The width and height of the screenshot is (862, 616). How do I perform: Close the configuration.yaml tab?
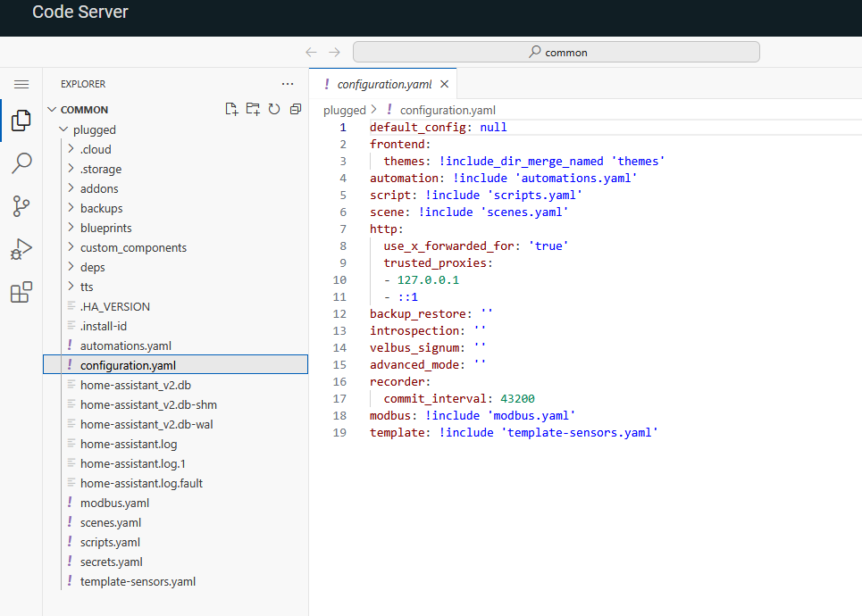444,84
